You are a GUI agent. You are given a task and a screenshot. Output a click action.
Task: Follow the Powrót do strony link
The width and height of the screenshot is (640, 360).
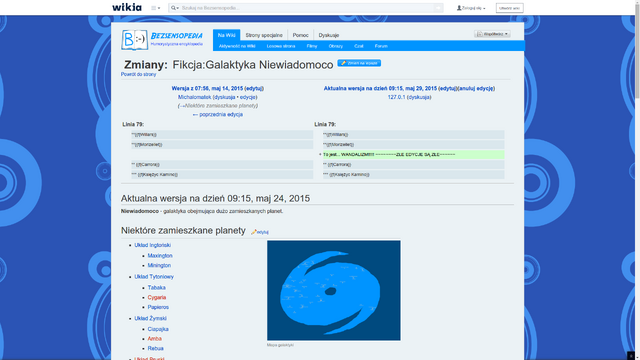(x=138, y=74)
